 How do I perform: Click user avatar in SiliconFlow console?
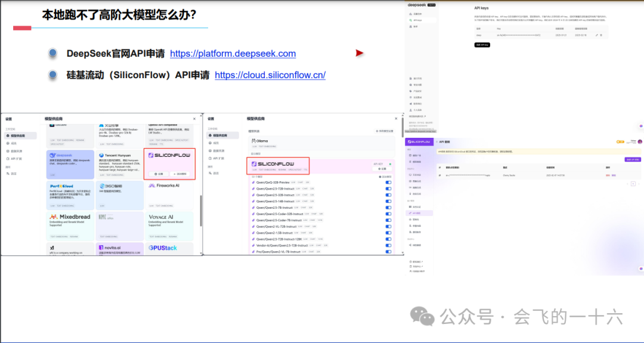[x=640, y=142]
